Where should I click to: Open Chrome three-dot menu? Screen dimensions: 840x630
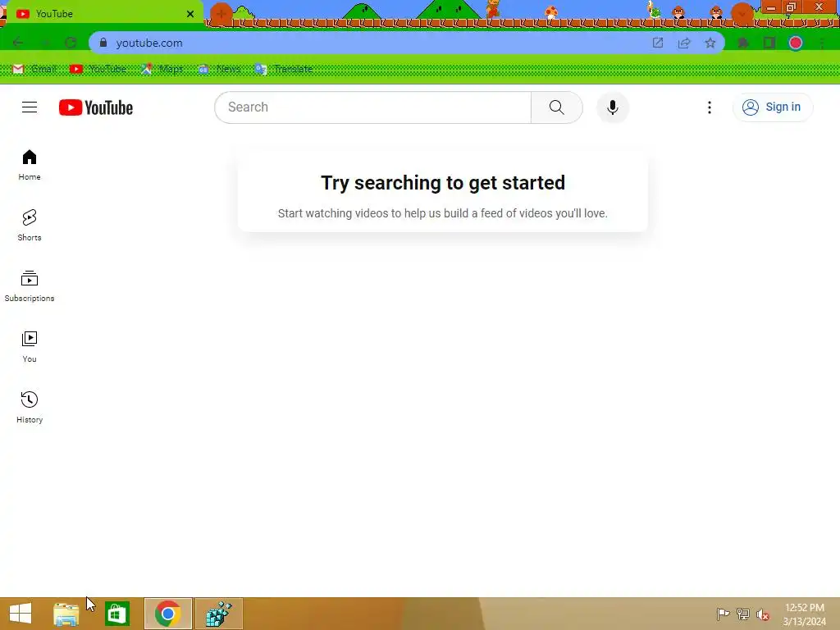click(x=822, y=43)
